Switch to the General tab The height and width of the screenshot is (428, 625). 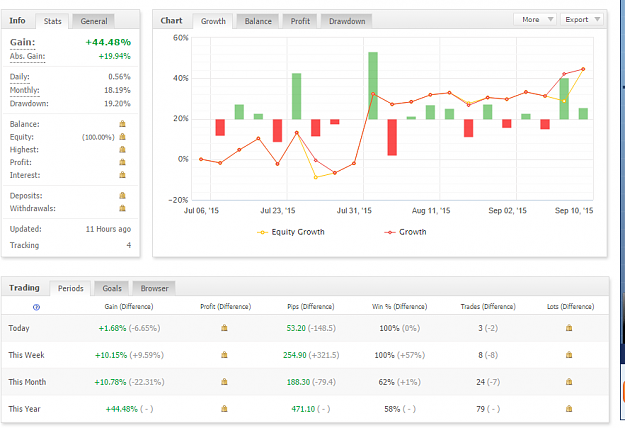[94, 21]
